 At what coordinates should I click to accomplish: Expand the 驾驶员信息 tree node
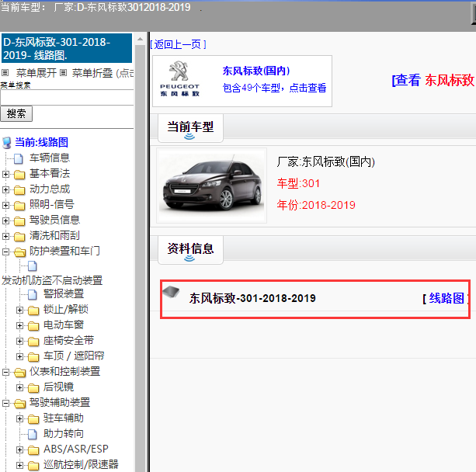click(5, 220)
